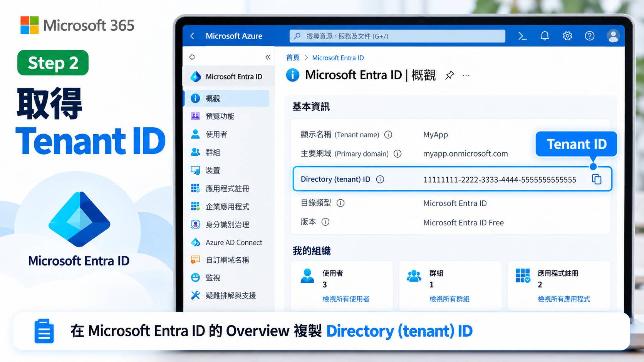This screenshot has width=644, height=362.
Task: Click the sidebar refresh diamond icon
Action: [x=192, y=57]
